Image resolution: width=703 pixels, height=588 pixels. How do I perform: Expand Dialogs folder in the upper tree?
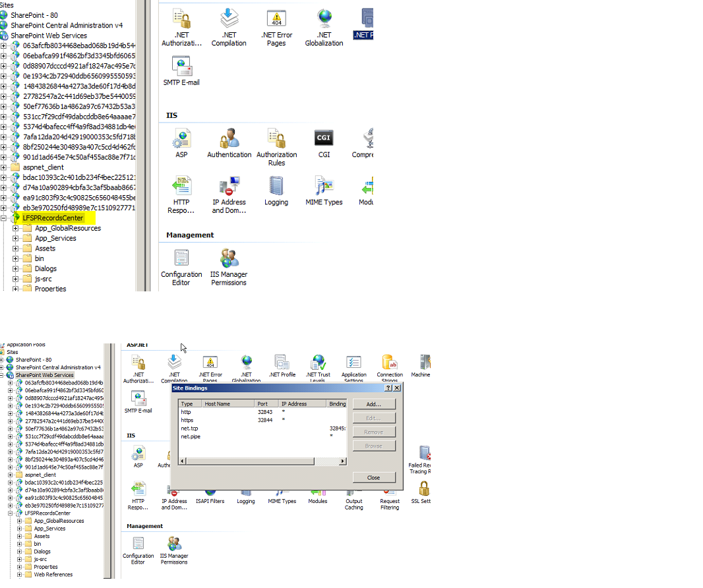point(16,269)
